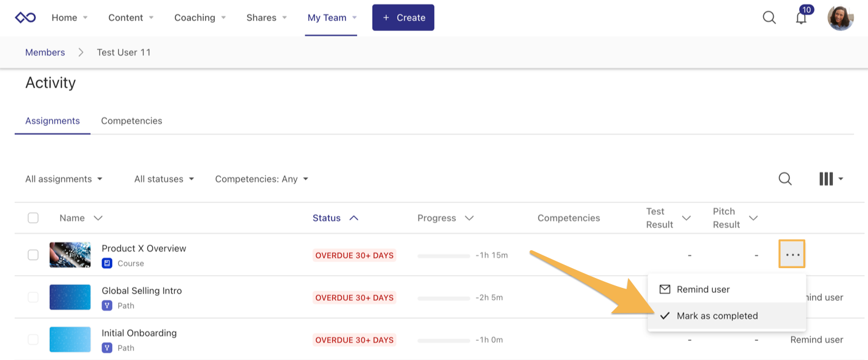Image resolution: width=868 pixels, height=360 pixels.
Task: Open the All statuses filter dropdown
Action: [164, 179]
